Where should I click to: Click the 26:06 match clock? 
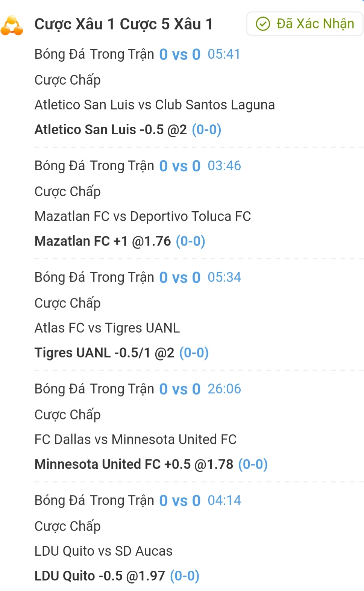coord(224,389)
